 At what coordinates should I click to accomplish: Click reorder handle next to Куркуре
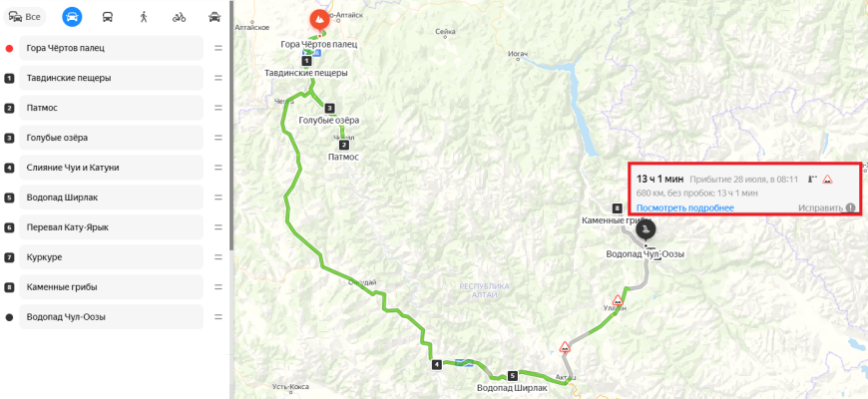click(x=218, y=257)
